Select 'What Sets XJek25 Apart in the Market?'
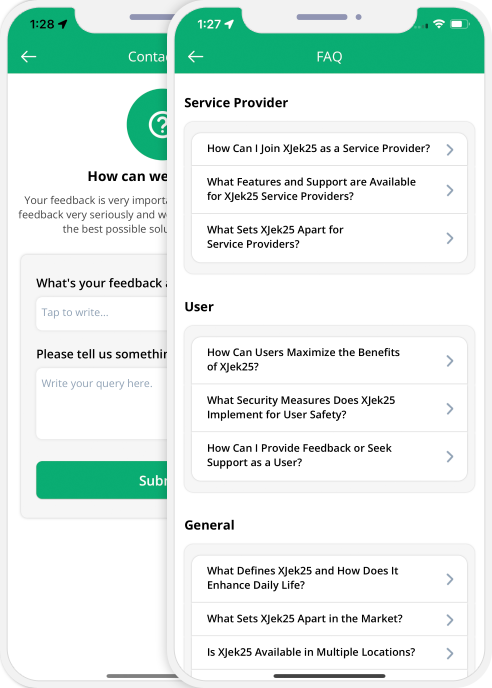The width and height of the screenshot is (492, 688). tap(329, 619)
